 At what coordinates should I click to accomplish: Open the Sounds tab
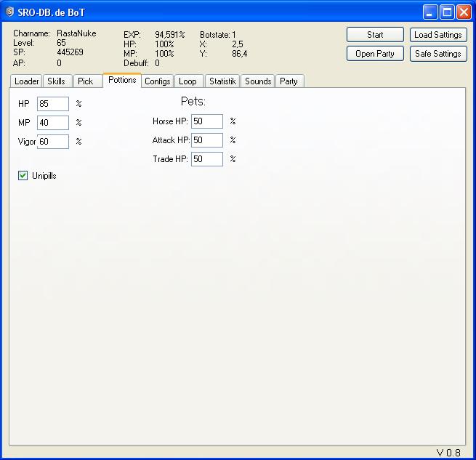click(x=258, y=81)
